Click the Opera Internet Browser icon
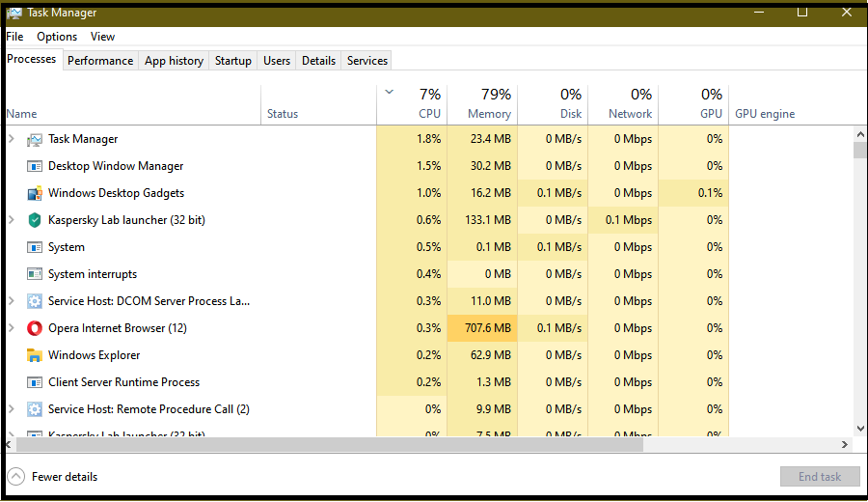Viewport: 868px width, 502px height. 35,328
